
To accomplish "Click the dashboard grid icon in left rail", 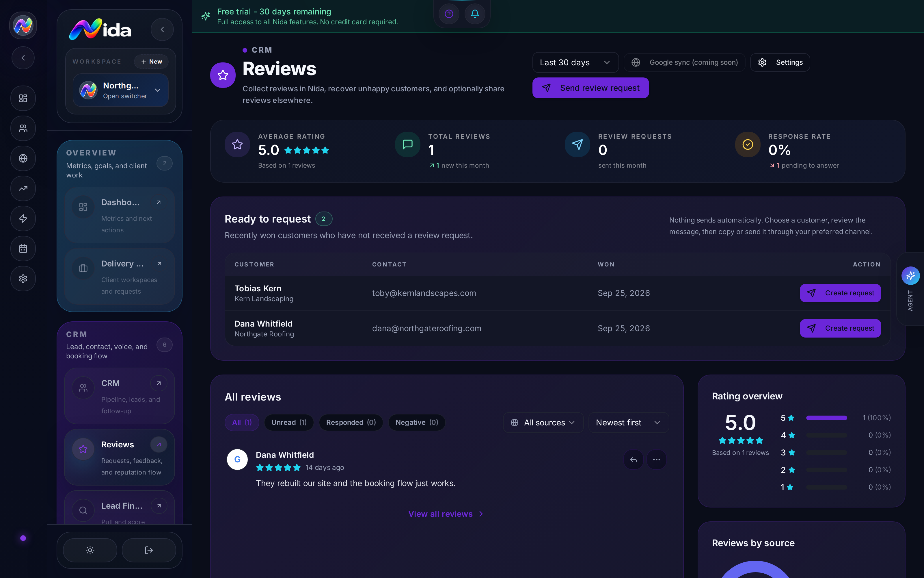I will tap(23, 98).
